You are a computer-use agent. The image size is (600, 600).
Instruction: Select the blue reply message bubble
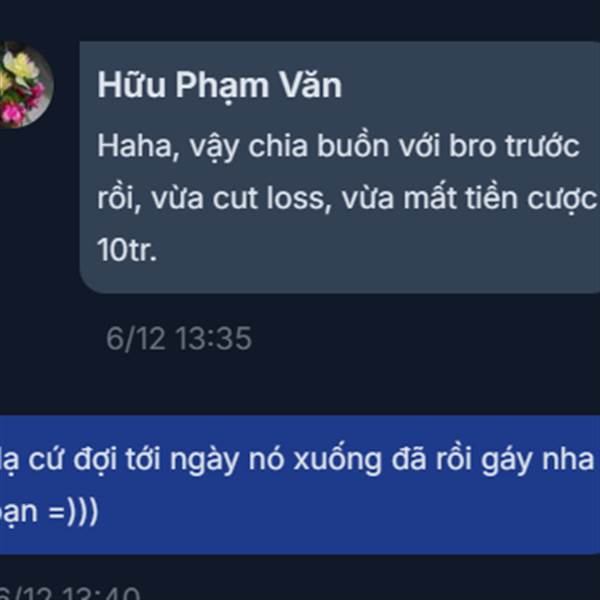(300, 484)
